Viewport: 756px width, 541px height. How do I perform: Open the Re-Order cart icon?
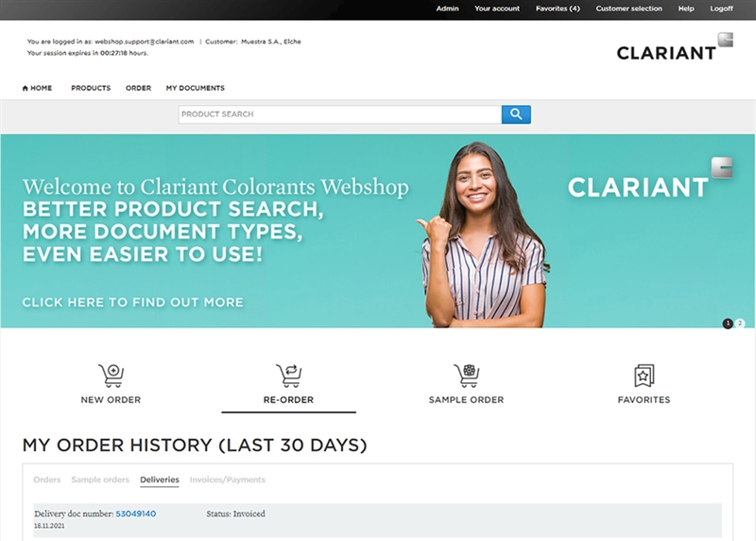(288, 375)
